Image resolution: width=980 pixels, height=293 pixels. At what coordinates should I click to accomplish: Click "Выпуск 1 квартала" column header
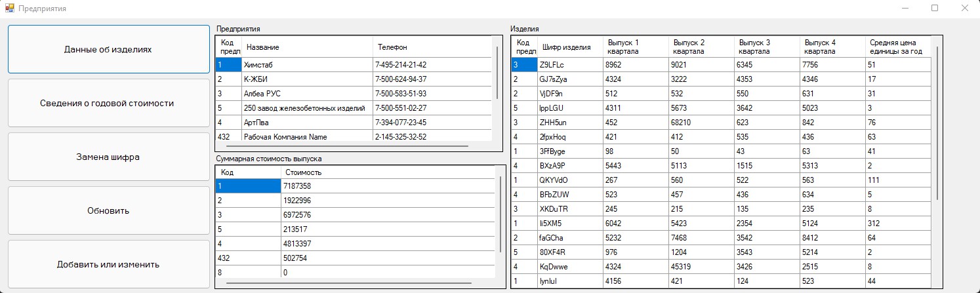pos(636,47)
